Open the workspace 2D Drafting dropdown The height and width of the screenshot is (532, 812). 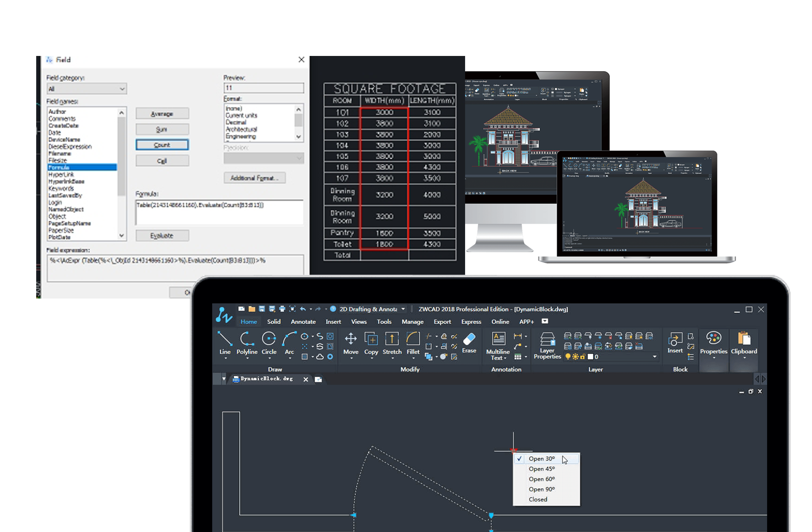click(403, 309)
